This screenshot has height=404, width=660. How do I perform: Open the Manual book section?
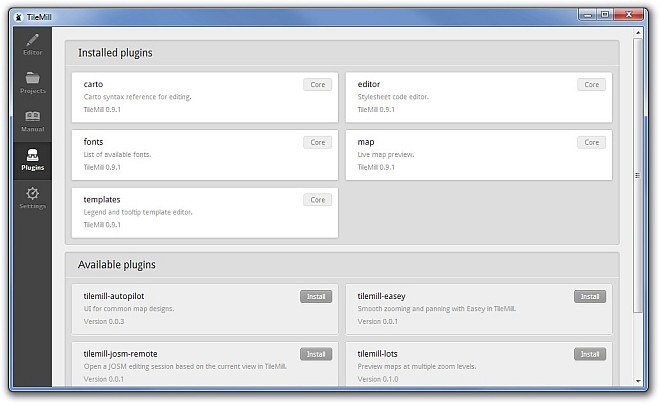click(x=32, y=122)
